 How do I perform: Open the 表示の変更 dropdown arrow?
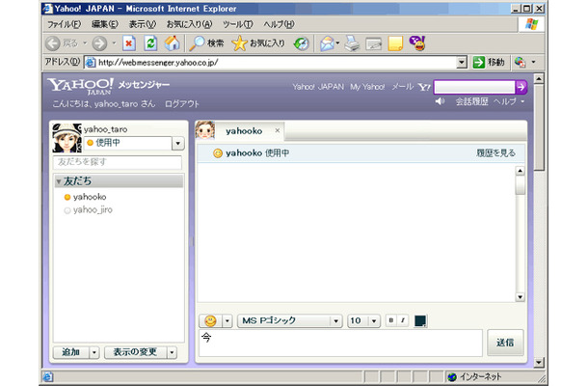(x=172, y=352)
